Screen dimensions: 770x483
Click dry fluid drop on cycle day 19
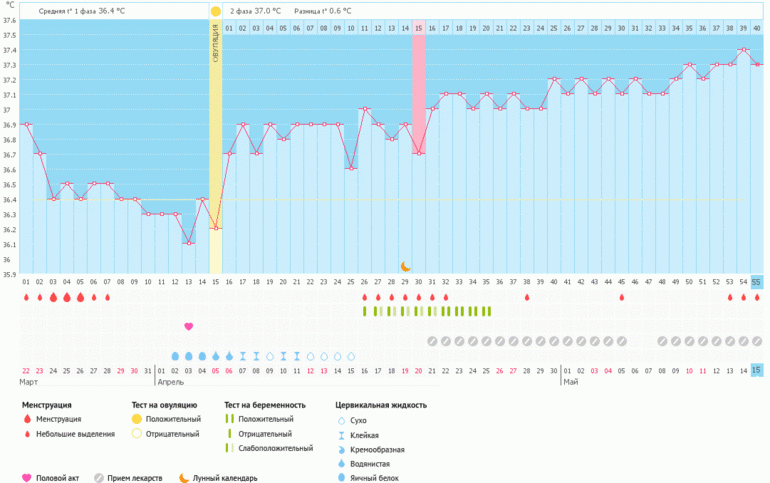point(270,356)
